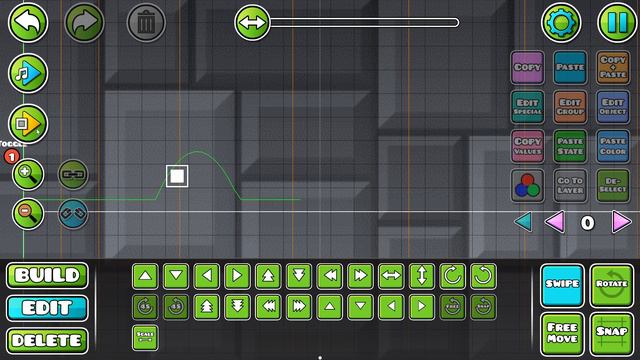Rotate the object clockwise
The height and width of the screenshot is (360, 640).
coord(453,276)
